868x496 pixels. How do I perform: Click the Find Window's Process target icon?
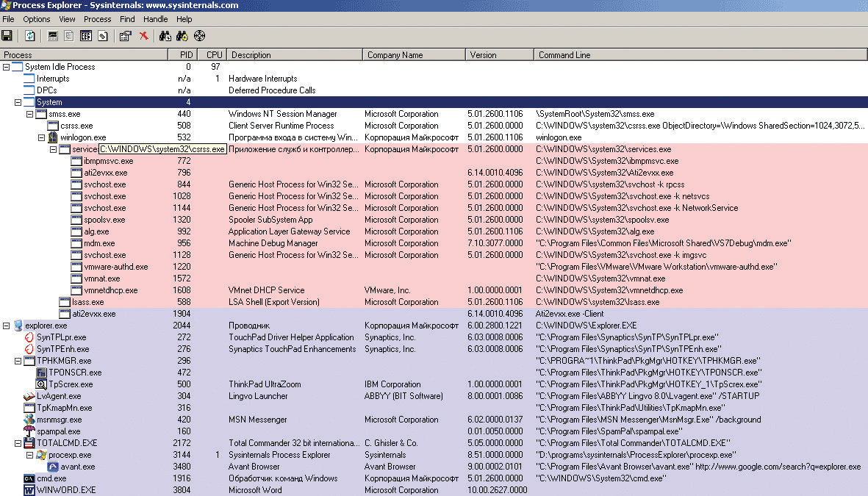click(200, 36)
